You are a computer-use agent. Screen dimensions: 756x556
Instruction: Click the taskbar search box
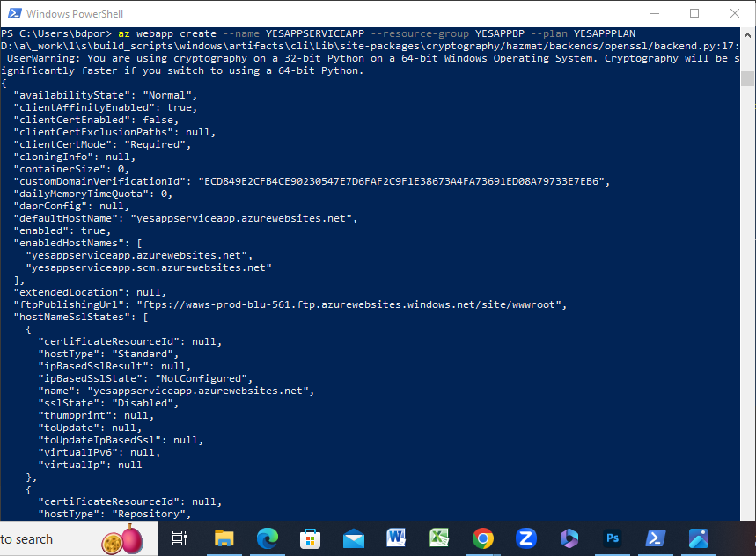click(79, 538)
